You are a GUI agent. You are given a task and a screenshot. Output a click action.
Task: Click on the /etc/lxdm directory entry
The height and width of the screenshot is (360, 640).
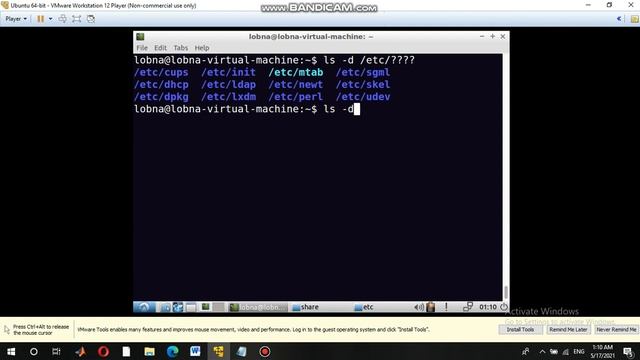229,97
